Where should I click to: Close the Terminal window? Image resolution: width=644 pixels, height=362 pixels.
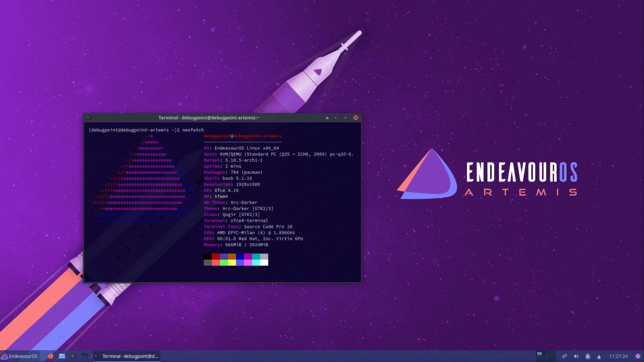coord(356,118)
